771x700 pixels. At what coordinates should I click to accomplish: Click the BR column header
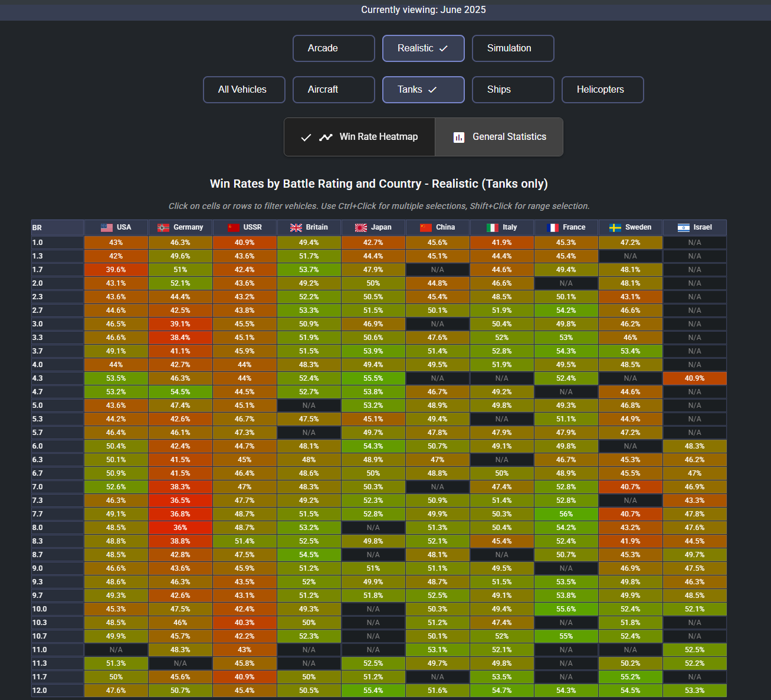(x=57, y=228)
